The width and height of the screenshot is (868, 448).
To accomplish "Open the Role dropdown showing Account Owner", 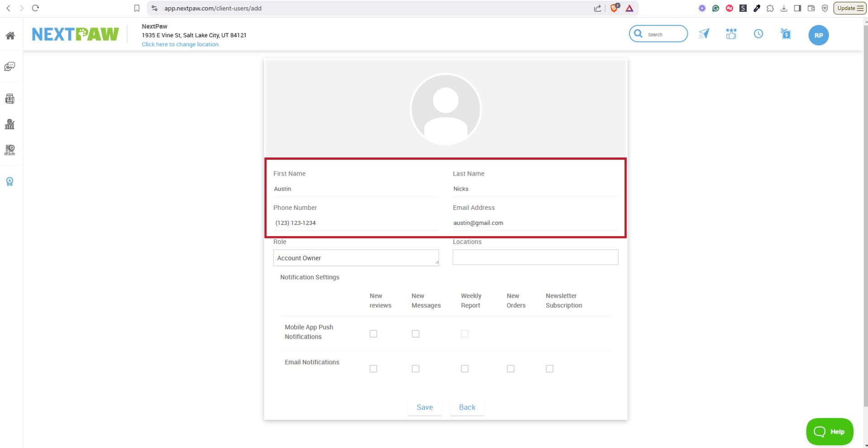I will (x=356, y=258).
